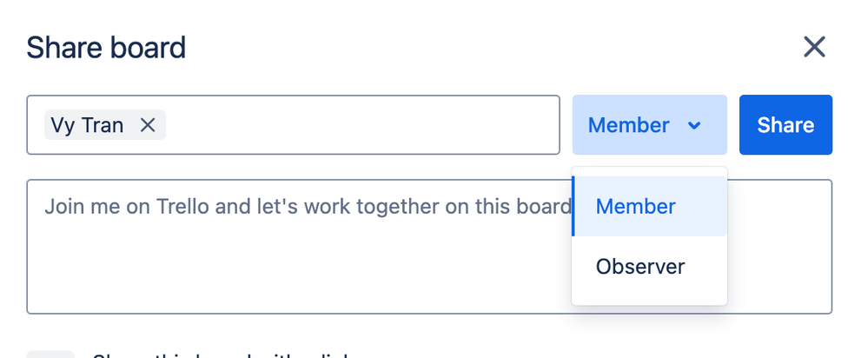Click the blue Share button
Image resolution: width=868 pixels, height=358 pixels.
pyautogui.click(x=785, y=125)
